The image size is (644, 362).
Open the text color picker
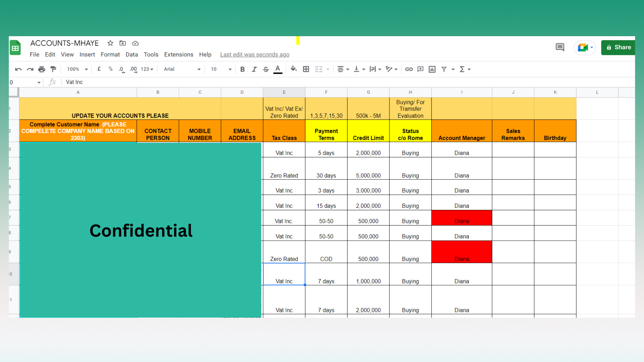pos(278,69)
